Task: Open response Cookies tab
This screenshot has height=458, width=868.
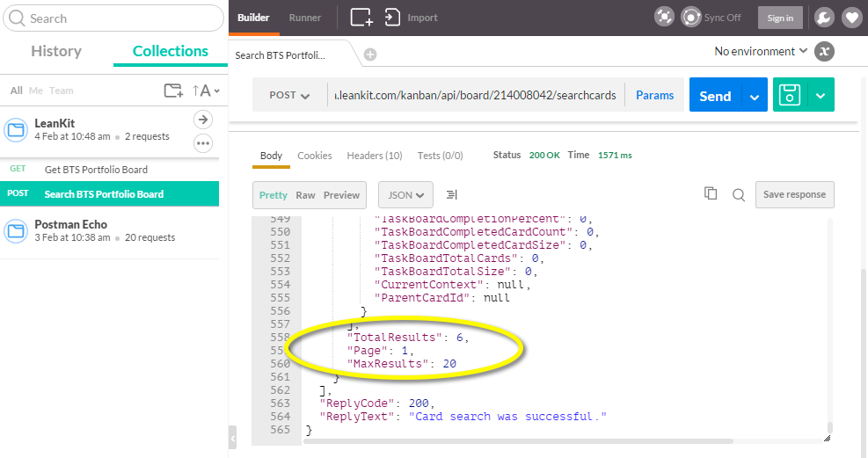Action: (x=315, y=156)
